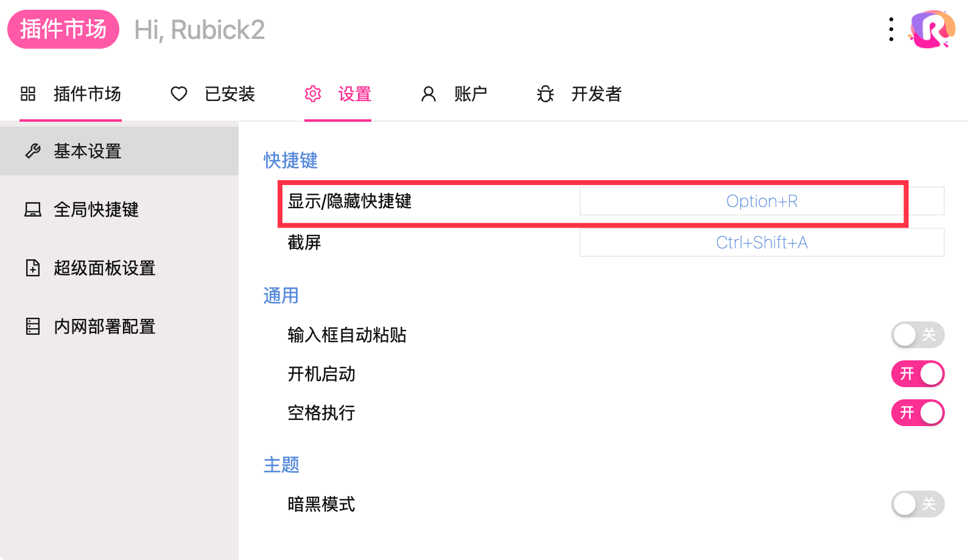Enable the 暗黑模式 switch
The width and height of the screenshot is (968, 560).
point(917,504)
